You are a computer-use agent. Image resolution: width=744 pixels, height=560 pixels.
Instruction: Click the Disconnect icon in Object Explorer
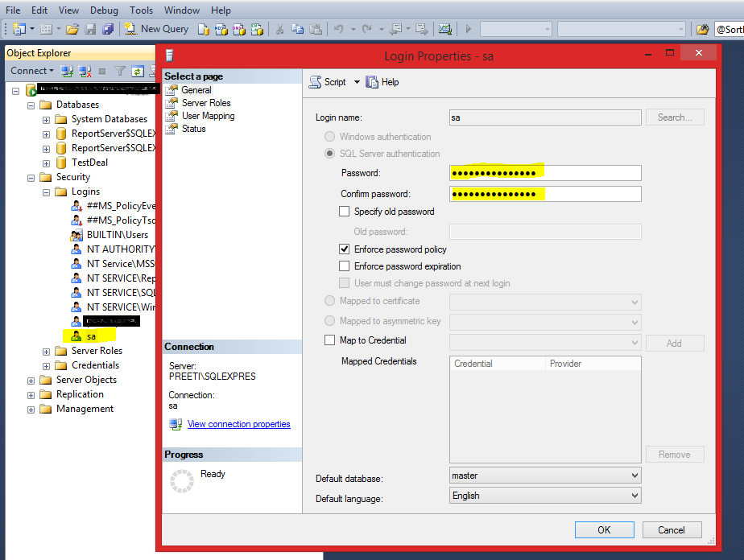click(82, 71)
